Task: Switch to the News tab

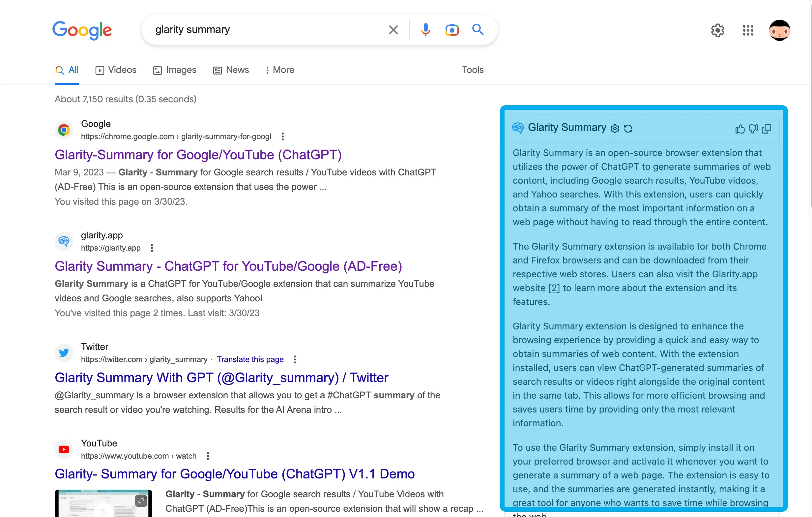Action: [231, 70]
